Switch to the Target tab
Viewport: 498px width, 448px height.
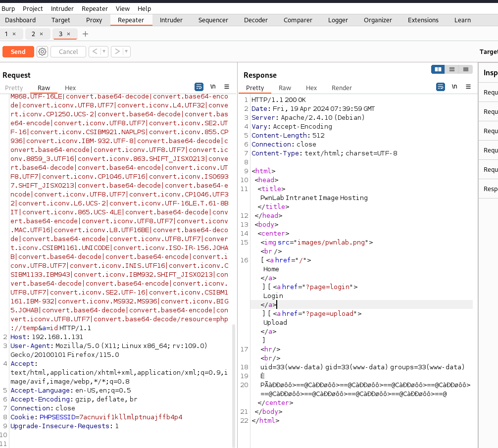(61, 20)
